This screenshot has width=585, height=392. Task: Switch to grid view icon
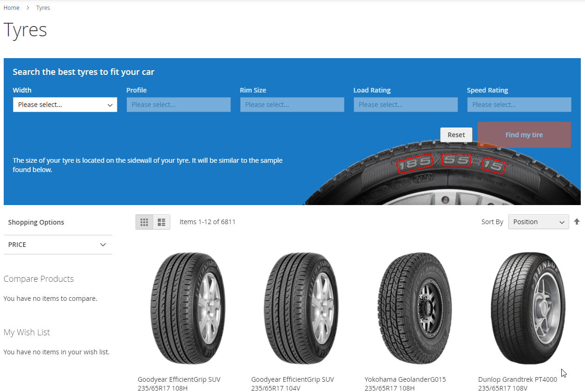(x=144, y=222)
